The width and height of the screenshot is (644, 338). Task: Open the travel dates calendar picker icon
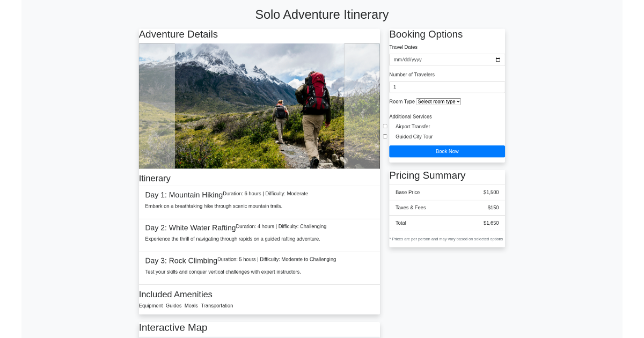tap(497, 60)
